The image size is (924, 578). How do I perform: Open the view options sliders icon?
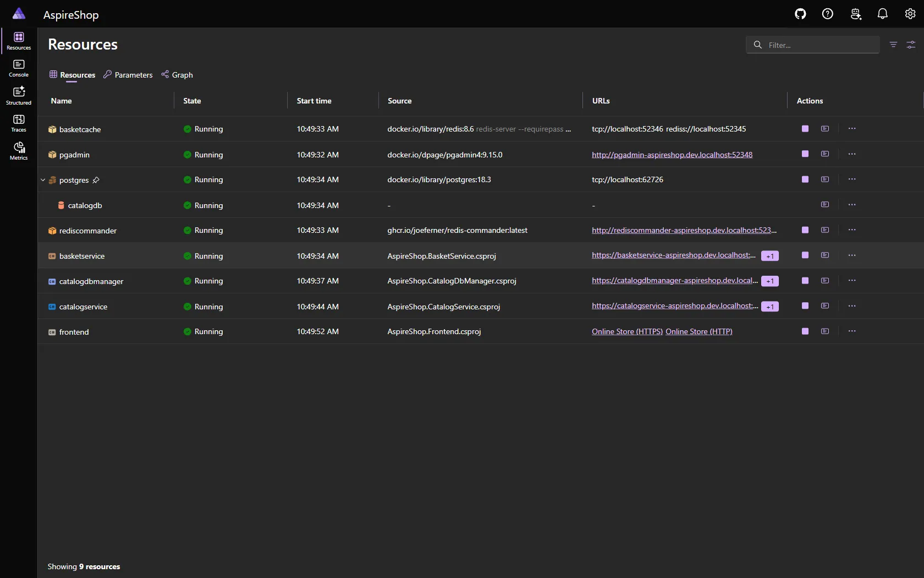[x=911, y=45]
